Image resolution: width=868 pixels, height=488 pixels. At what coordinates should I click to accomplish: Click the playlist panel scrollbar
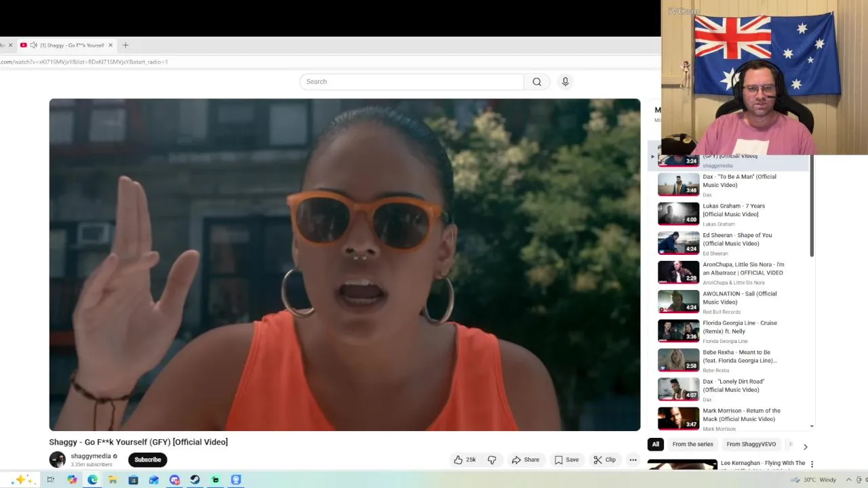(812, 207)
